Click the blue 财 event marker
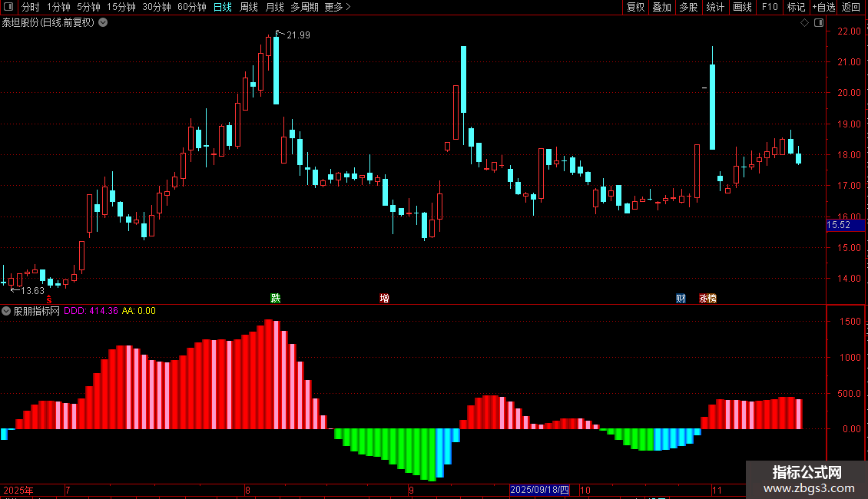Screen dimensions: 868x499 pos(681,298)
